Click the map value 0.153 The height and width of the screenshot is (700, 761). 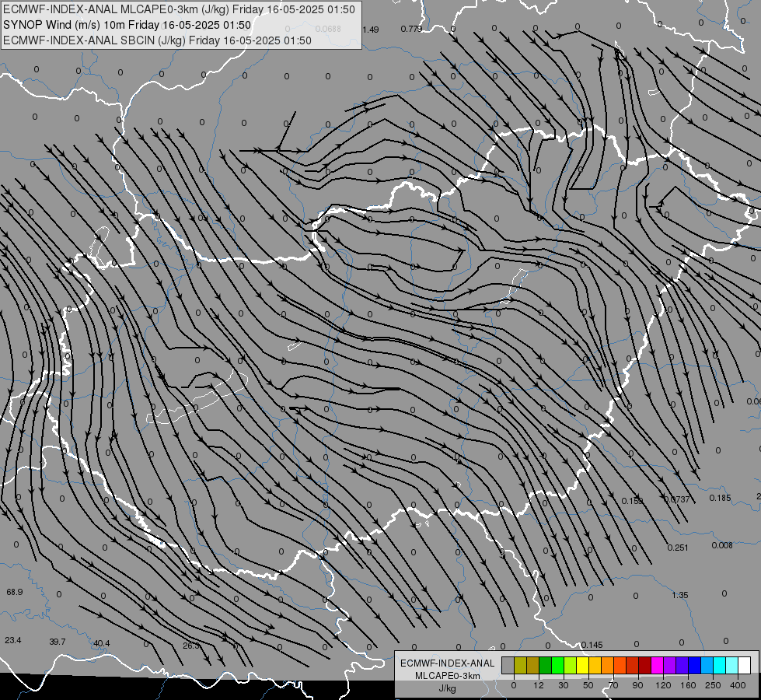tap(633, 501)
